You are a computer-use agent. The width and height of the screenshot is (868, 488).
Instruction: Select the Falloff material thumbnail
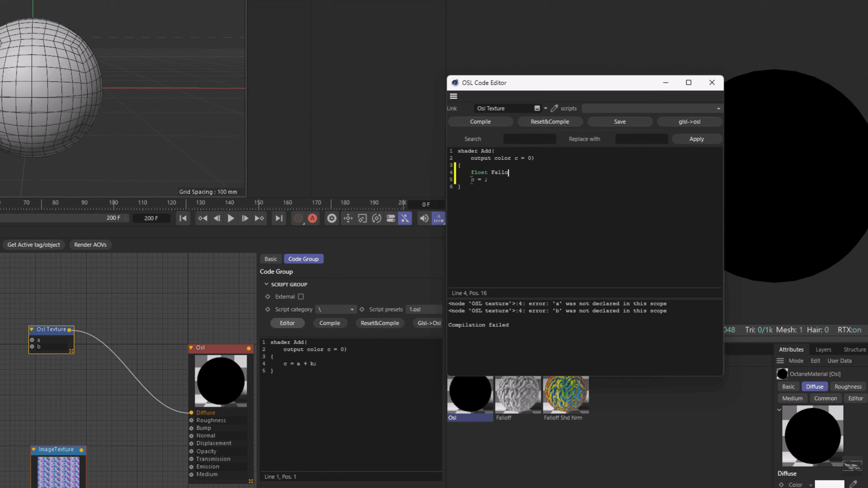tap(518, 395)
